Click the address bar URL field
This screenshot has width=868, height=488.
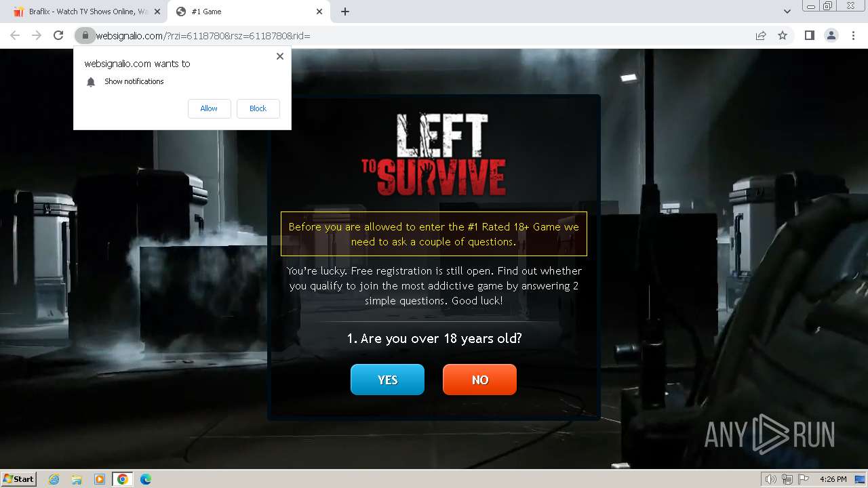[420, 35]
